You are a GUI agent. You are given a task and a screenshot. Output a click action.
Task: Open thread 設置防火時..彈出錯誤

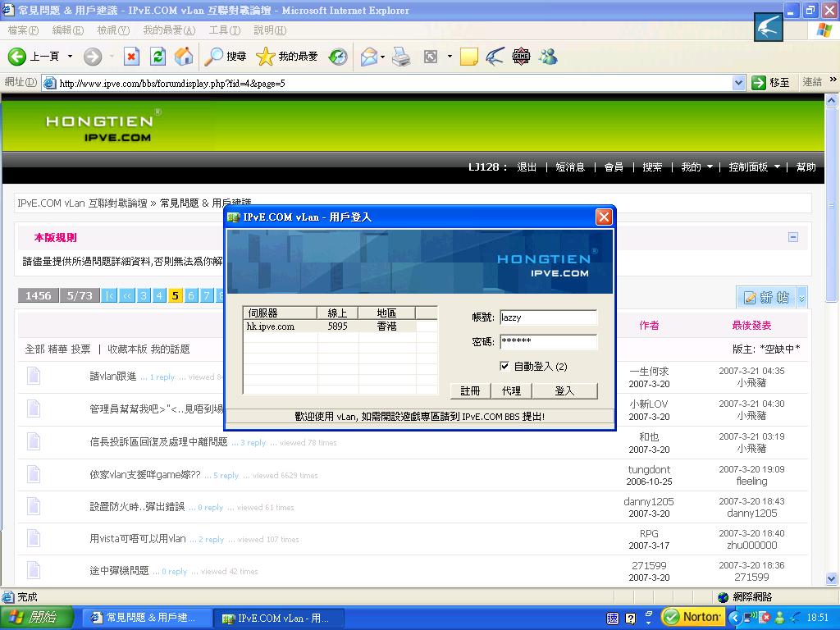[137, 507]
